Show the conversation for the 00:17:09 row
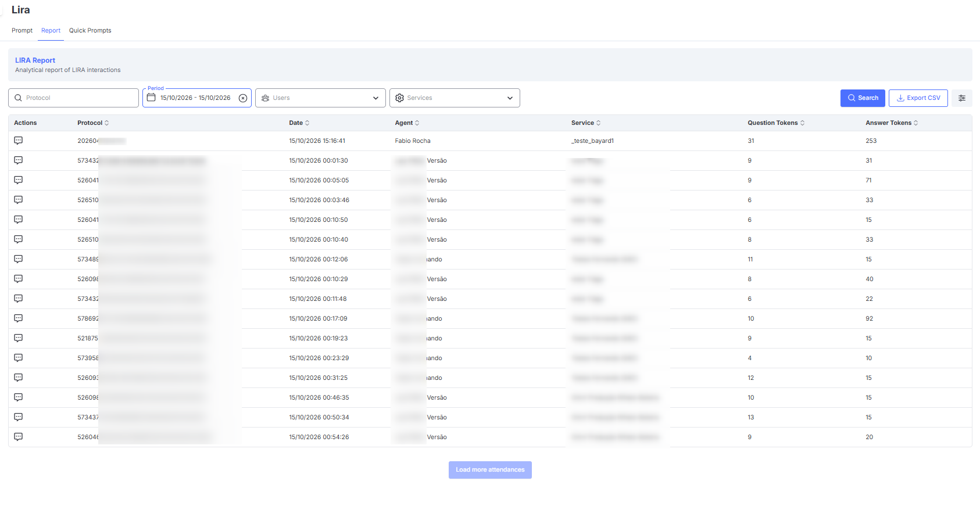Image resolution: width=980 pixels, height=517 pixels. pos(19,318)
